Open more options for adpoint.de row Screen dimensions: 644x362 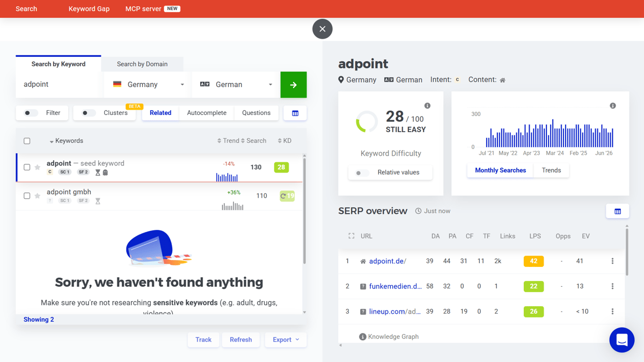[612, 262]
